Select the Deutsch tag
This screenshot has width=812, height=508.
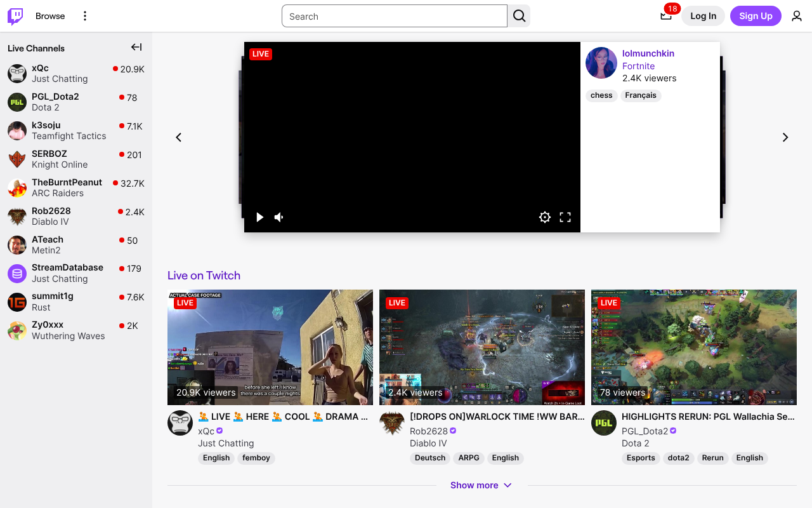(430, 458)
